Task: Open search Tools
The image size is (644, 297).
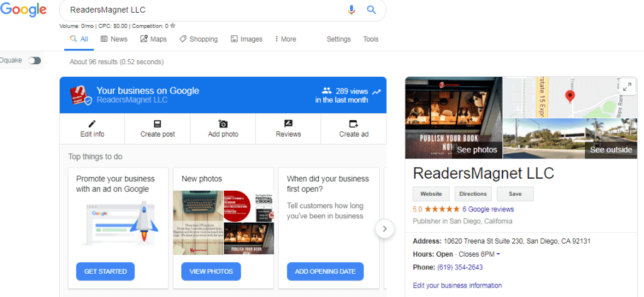Action: (370, 39)
